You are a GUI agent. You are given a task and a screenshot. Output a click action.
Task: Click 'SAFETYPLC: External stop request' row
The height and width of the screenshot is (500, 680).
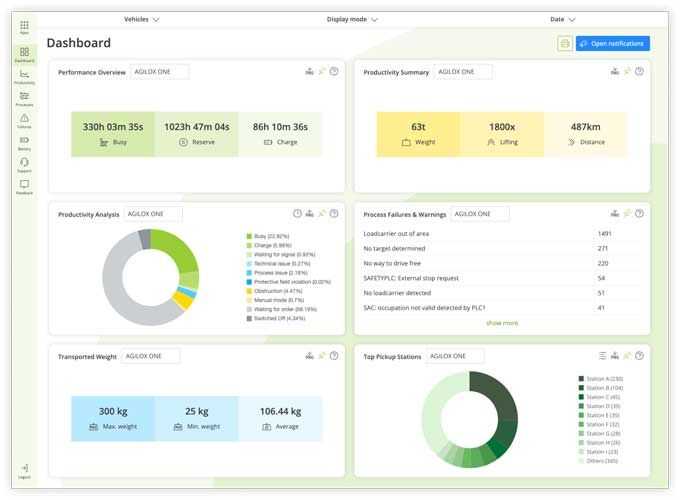pyautogui.click(x=502, y=278)
